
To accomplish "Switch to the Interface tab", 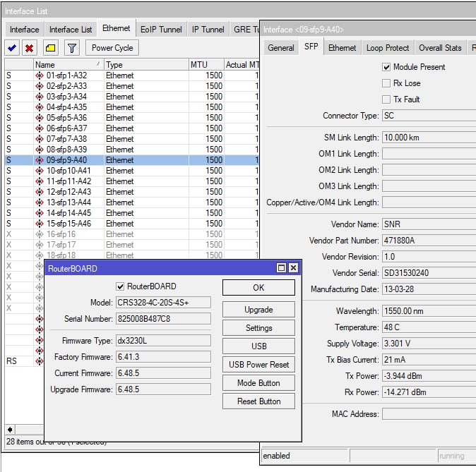I will point(25,30).
